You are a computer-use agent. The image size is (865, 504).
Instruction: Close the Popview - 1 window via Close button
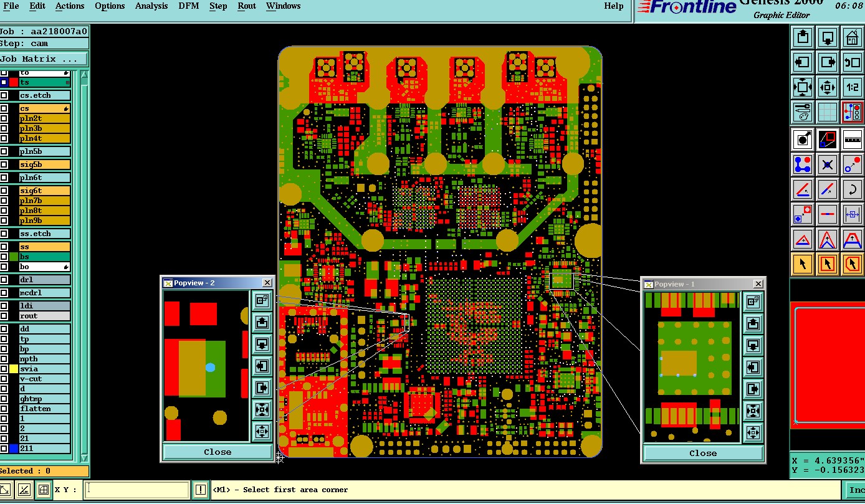pyautogui.click(x=703, y=454)
